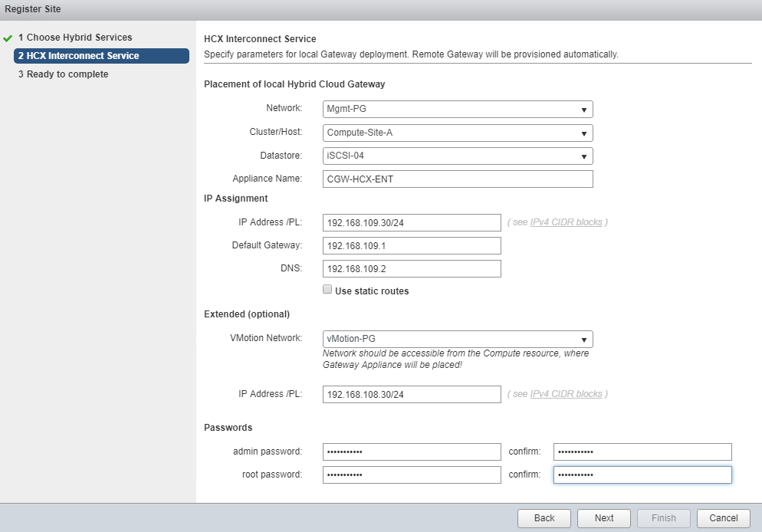Image resolution: width=762 pixels, height=532 pixels.
Task: Click the Appliance Name text field
Action: point(458,179)
